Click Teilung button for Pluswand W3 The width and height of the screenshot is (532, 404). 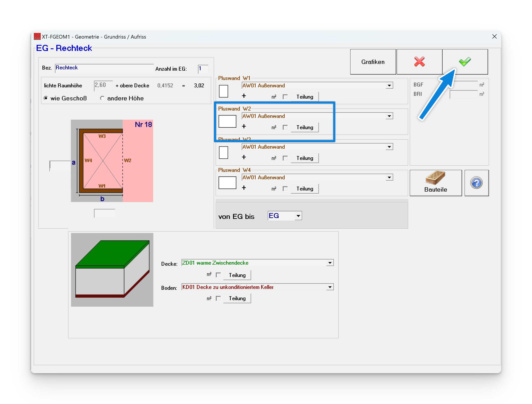[305, 158]
